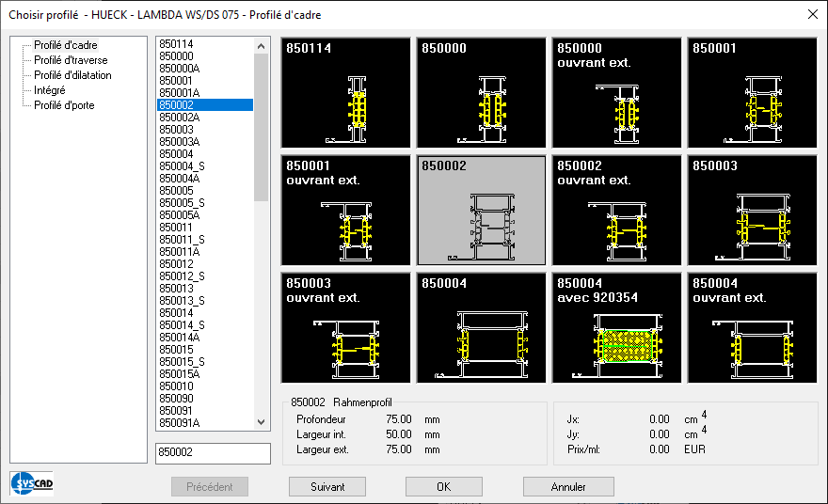Confirm with the OK button

click(444, 486)
